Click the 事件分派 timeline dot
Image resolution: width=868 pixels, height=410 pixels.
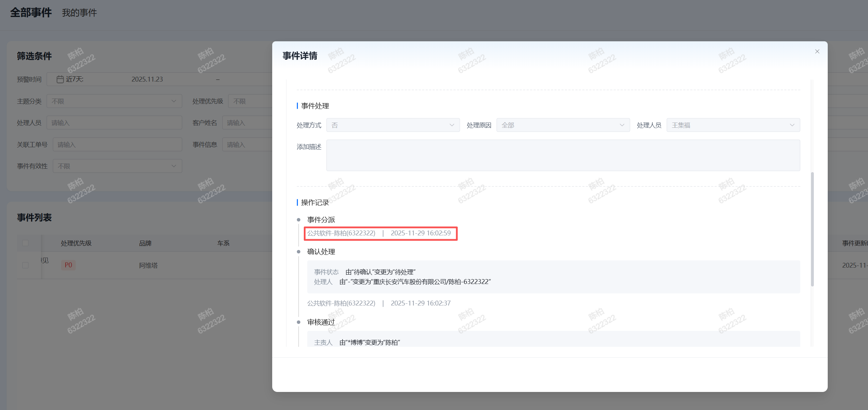(299, 220)
